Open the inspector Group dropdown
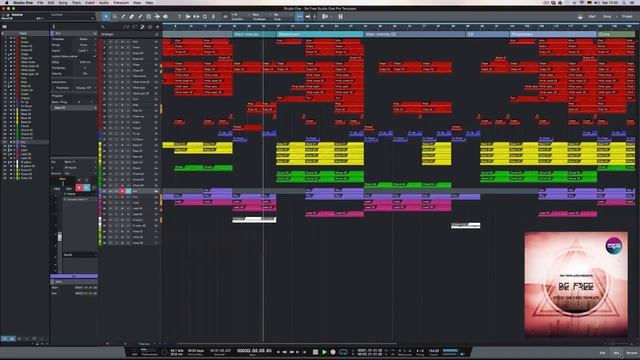This screenshot has height=360, width=640. click(x=84, y=45)
